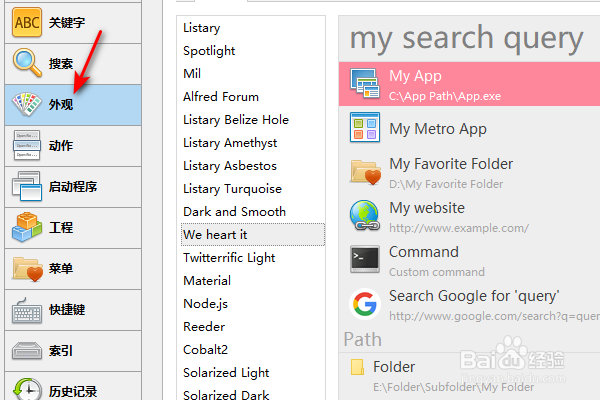This screenshot has height=400, width=600.
Task: Choose the Alfred Forum theme
Action: coord(253,97)
